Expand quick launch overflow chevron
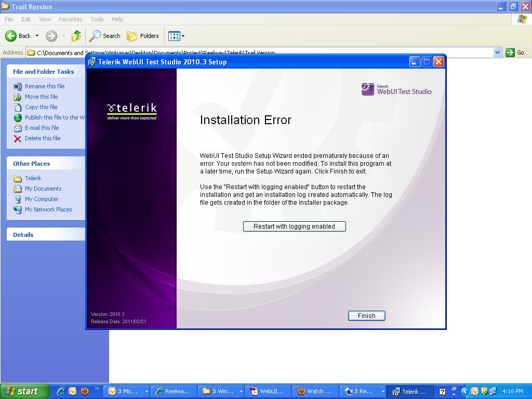 coord(97,389)
